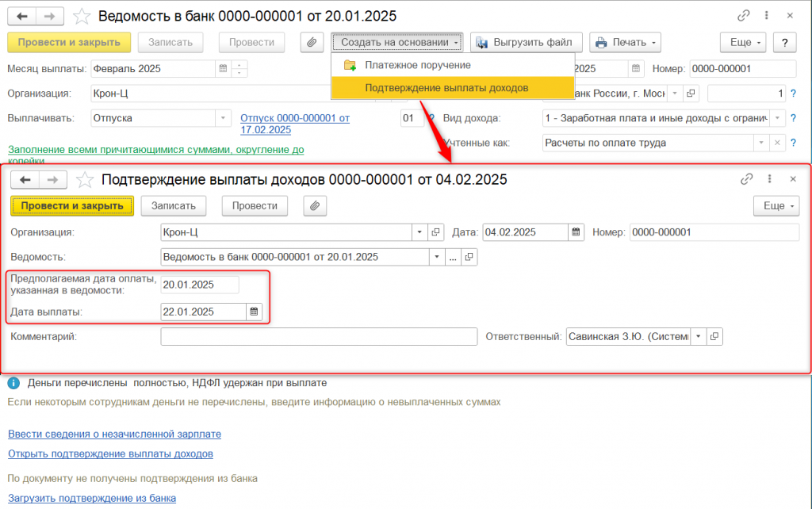This screenshot has height=509, width=812.
Task: Click info icon next to Деньги перечислены
Action: tap(13, 383)
